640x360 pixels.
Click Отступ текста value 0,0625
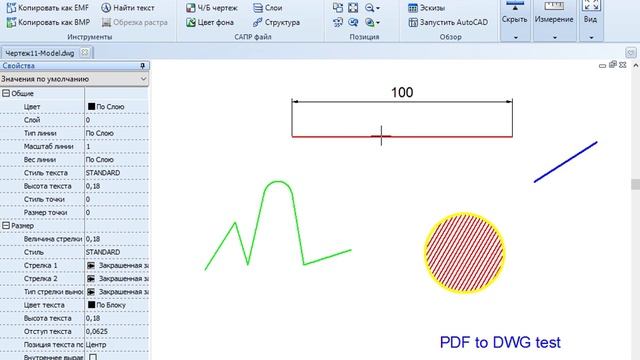pos(117,331)
